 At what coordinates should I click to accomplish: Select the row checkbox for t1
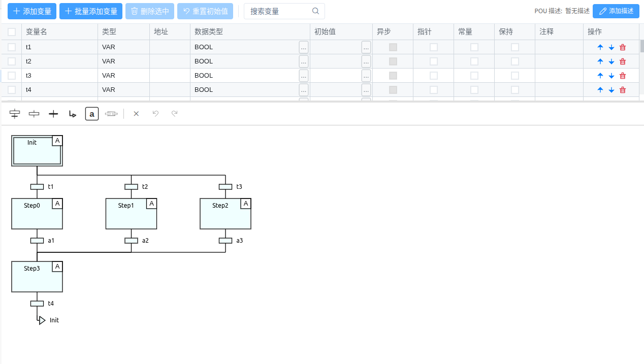pos(12,47)
